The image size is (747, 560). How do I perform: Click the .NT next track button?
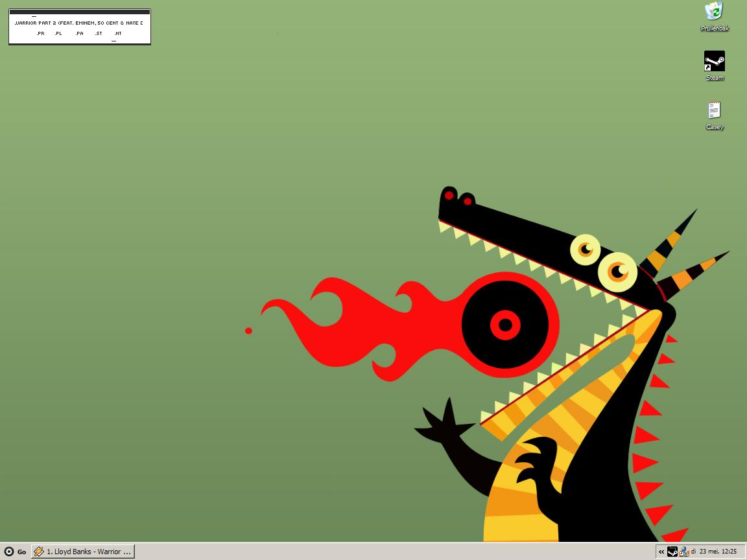pyautogui.click(x=117, y=33)
